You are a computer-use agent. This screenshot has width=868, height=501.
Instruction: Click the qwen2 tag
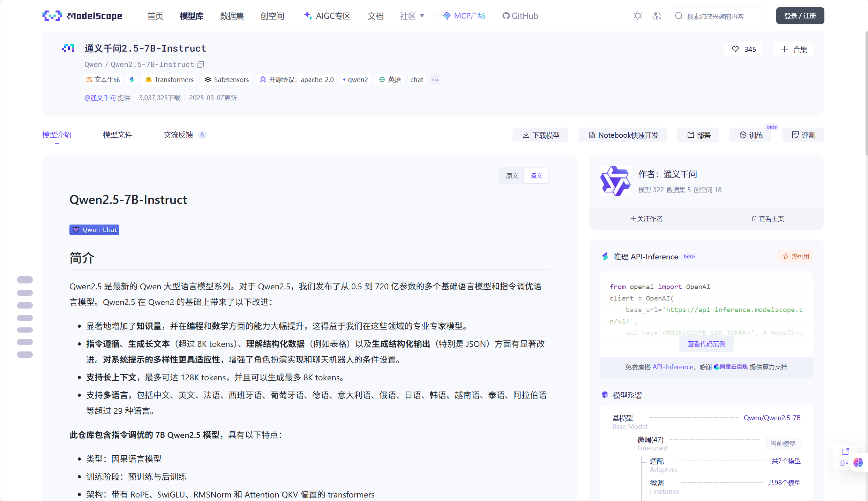click(x=356, y=79)
